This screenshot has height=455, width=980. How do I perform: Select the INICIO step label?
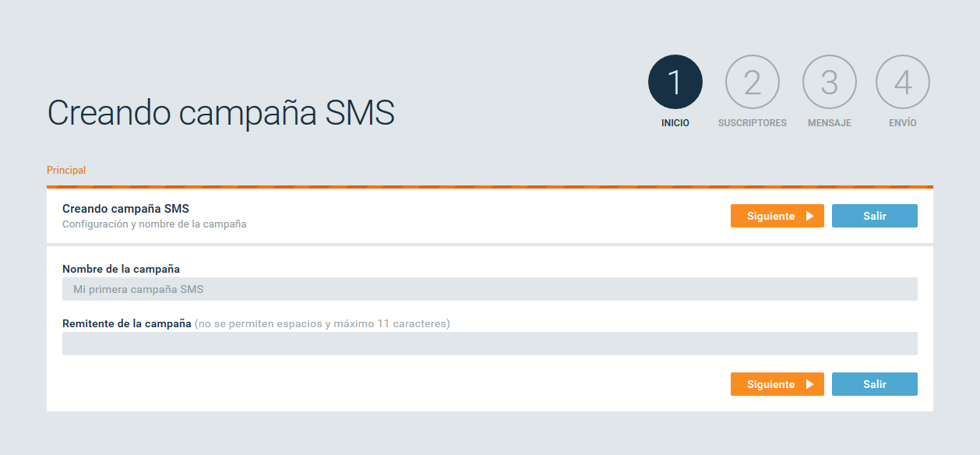pyautogui.click(x=675, y=123)
